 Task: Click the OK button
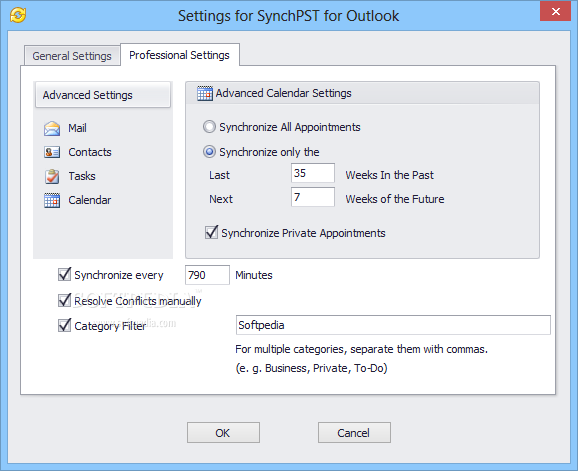(223, 433)
